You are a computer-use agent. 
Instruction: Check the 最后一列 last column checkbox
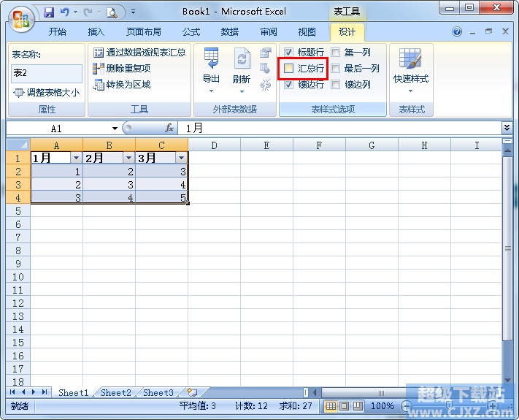(x=336, y=69)
